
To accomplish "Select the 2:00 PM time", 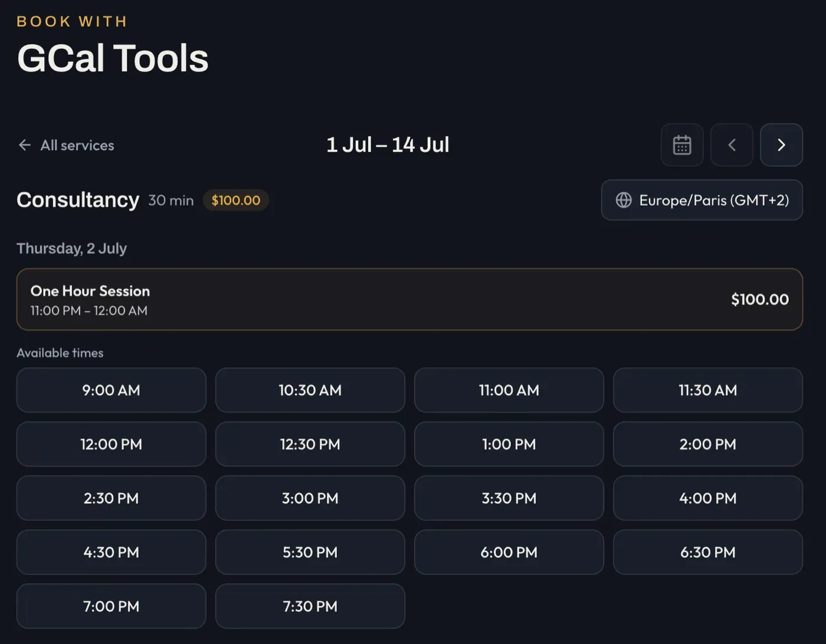I will pos(708,444).
